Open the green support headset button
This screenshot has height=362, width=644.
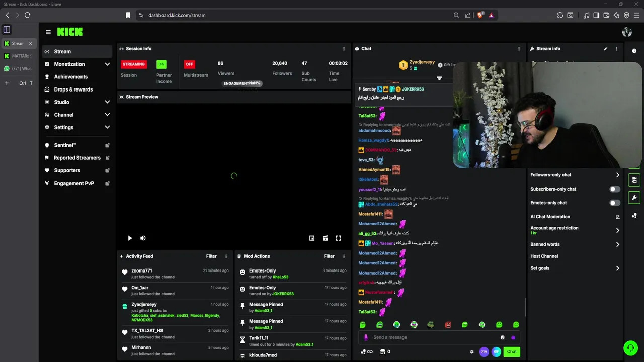pyautogui.click(x=630, y=348)
